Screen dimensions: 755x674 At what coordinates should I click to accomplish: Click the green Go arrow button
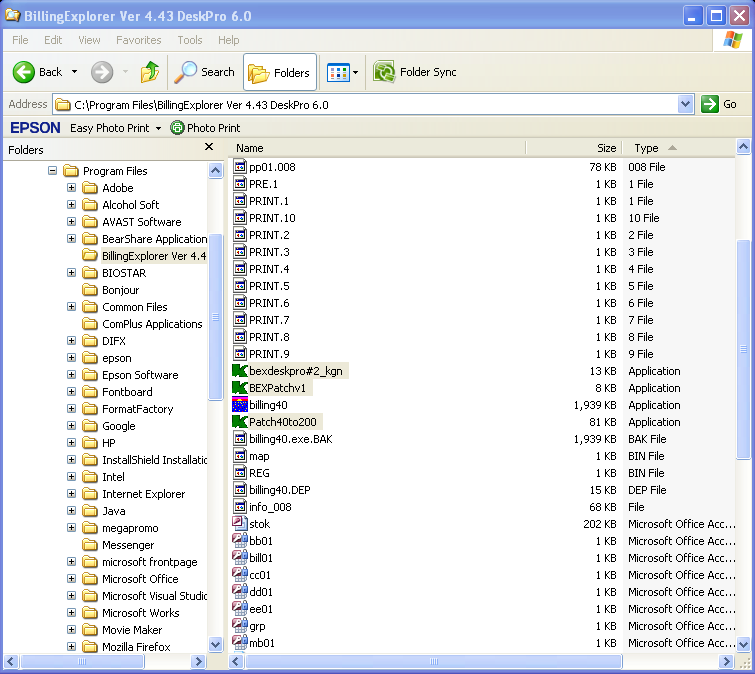tap(710, 104)
